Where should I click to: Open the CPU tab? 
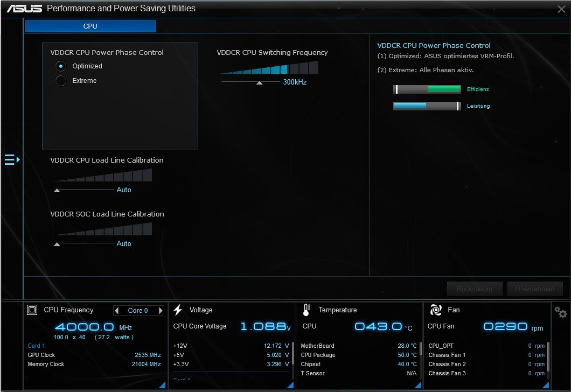[90, 26]
